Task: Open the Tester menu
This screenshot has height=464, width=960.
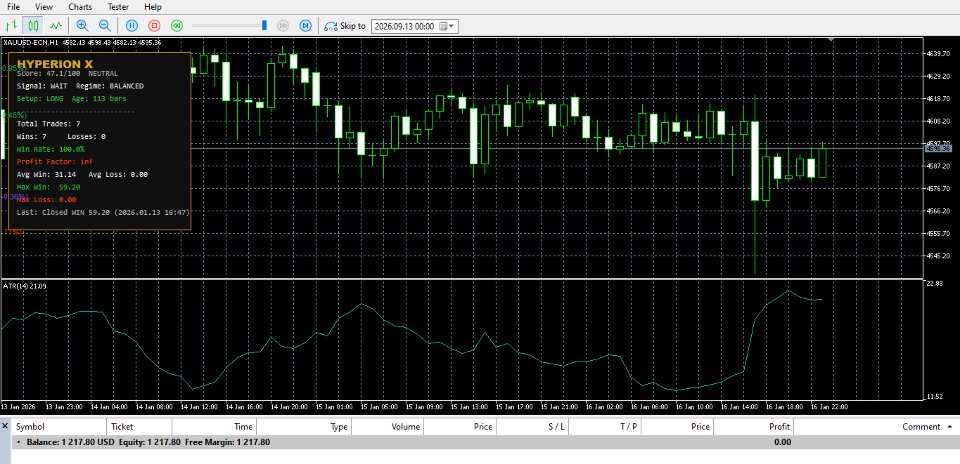Action: coord(118,7)
